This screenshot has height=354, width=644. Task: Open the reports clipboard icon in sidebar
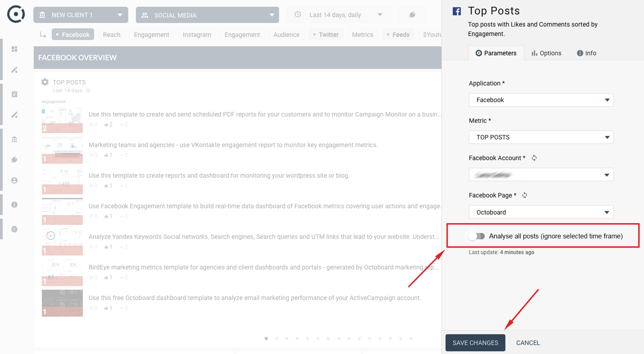click(14, 94)
